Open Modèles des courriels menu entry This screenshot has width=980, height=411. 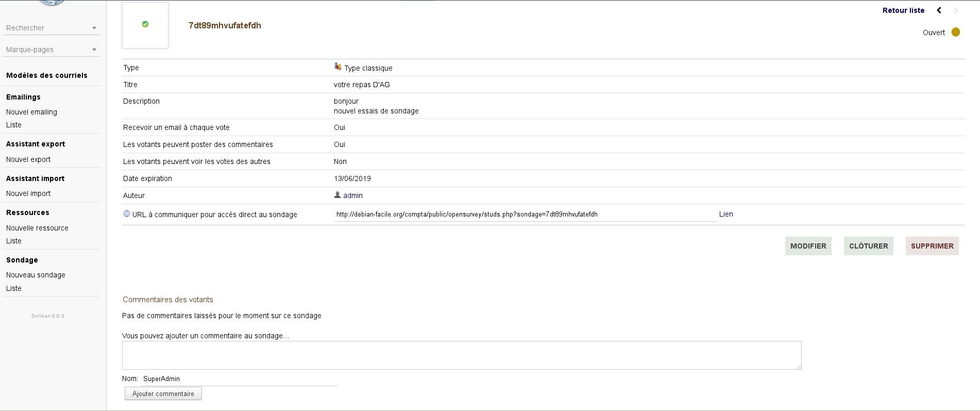pos(47,75)
